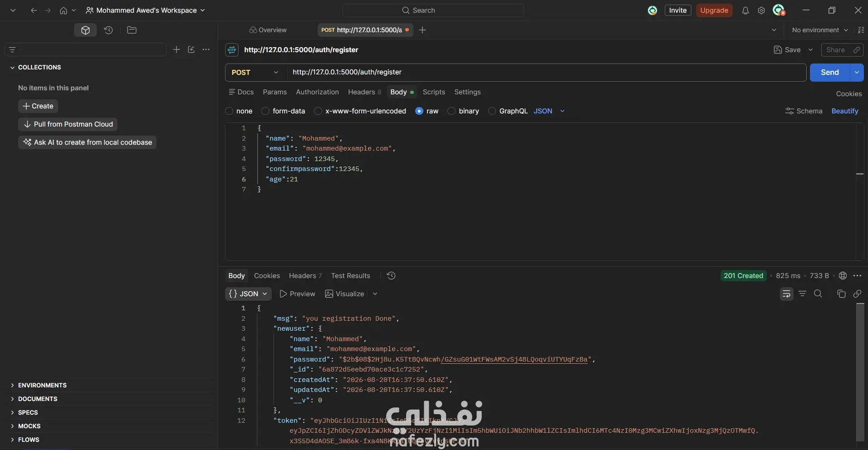
Task: Open the Send options arrow
Action: [x=857, y=73]
